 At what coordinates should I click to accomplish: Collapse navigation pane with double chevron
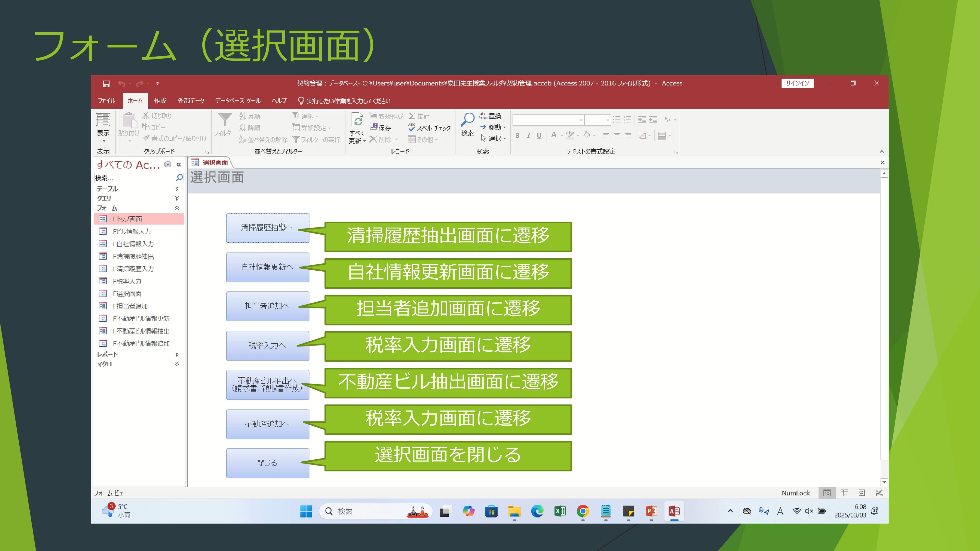pos(178,164)
